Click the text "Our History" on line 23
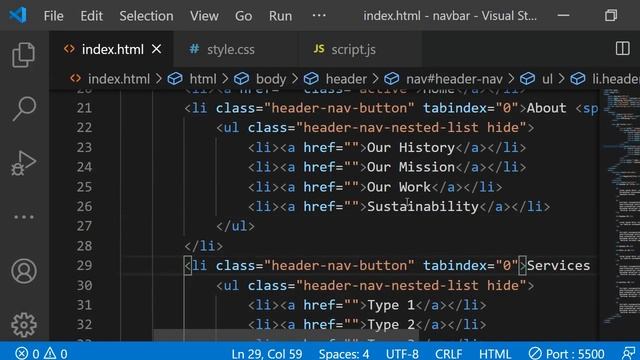This screenshot has height=360, width=640. 411,147
